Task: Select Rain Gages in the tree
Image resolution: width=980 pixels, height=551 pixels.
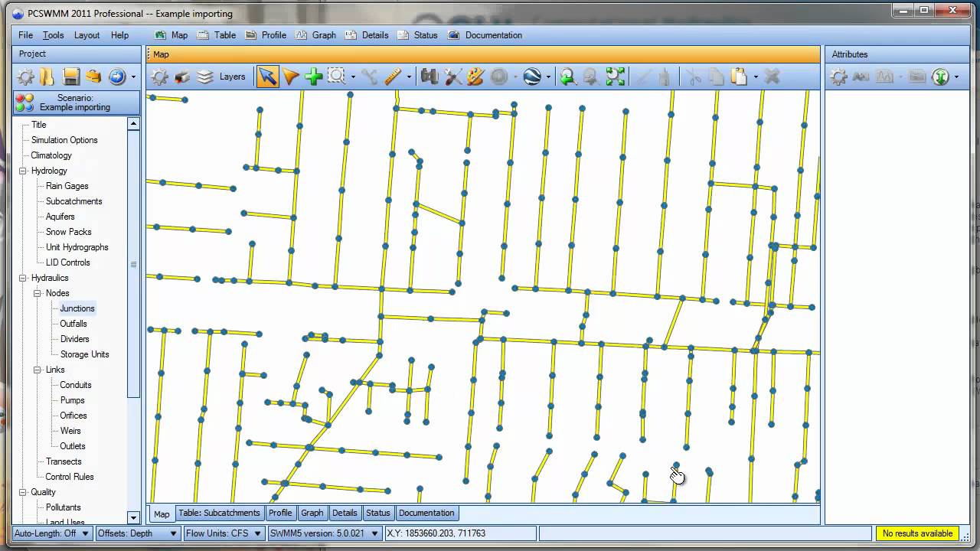Action: pos(67,186)
